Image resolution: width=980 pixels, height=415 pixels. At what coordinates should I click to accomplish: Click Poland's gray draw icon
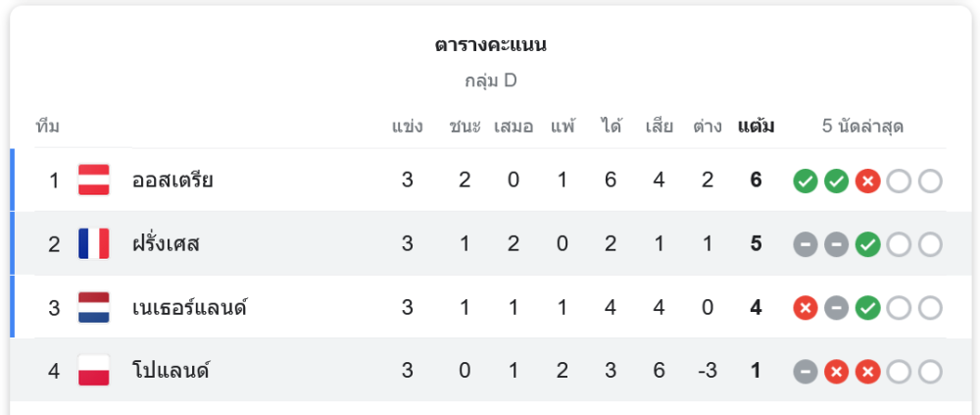coord(805,372)
